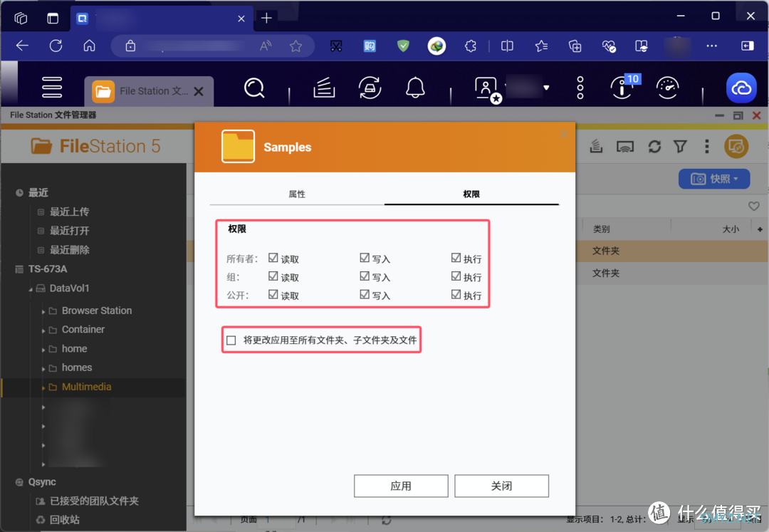
Task: Refresh the File Station file list
Action: [655, 146]
